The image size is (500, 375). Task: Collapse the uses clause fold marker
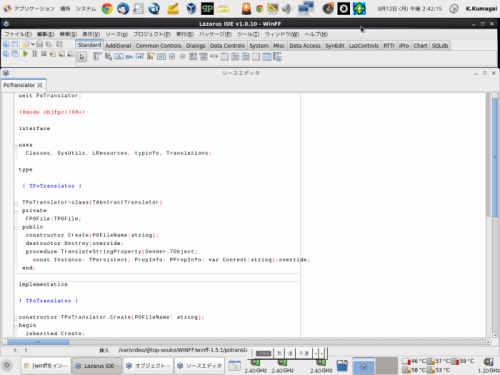16,146
